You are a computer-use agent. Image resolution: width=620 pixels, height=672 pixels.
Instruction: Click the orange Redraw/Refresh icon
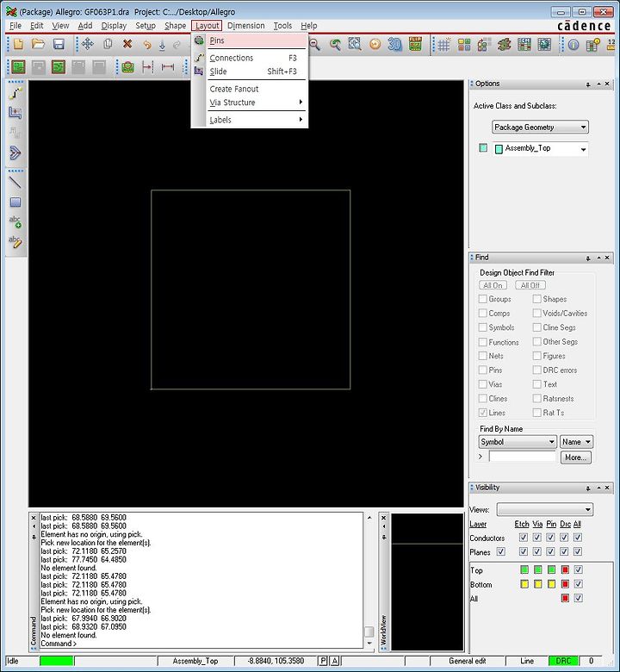tap(375, 44)
